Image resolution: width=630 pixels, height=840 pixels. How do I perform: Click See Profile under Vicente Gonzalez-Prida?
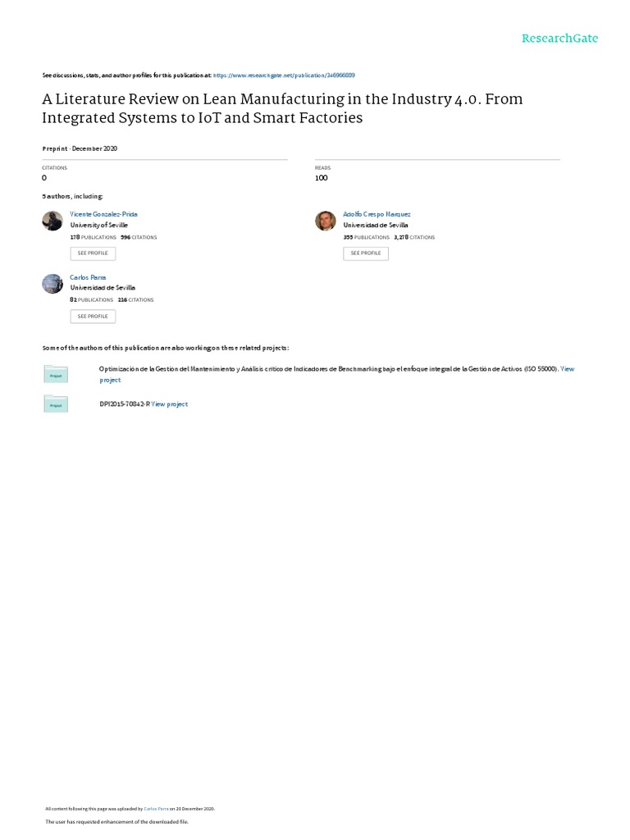click(x=93, y=253)
